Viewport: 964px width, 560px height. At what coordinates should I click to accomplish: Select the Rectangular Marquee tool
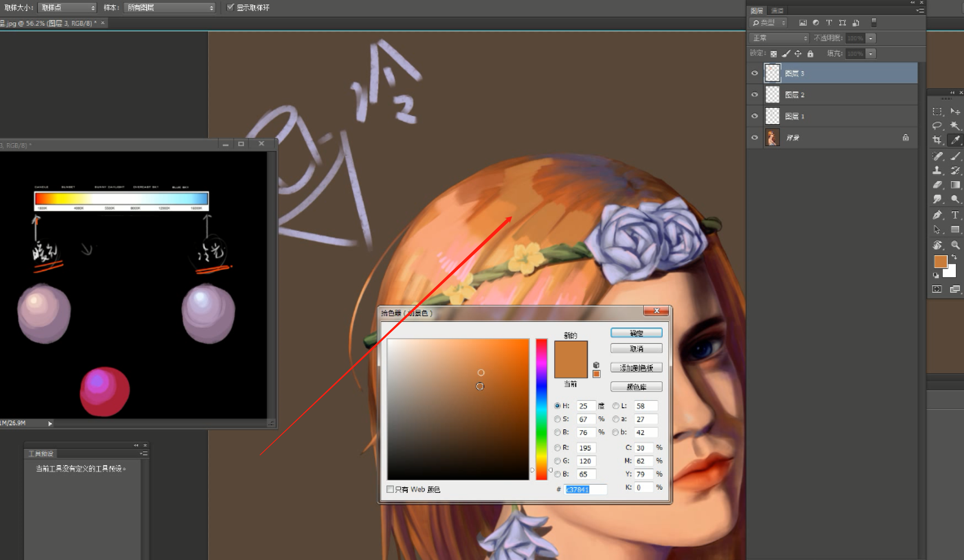[937, 112]
